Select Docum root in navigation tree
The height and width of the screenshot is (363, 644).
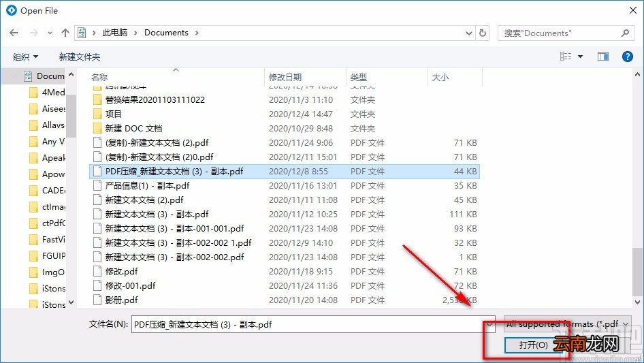click(x=44, y=76)
